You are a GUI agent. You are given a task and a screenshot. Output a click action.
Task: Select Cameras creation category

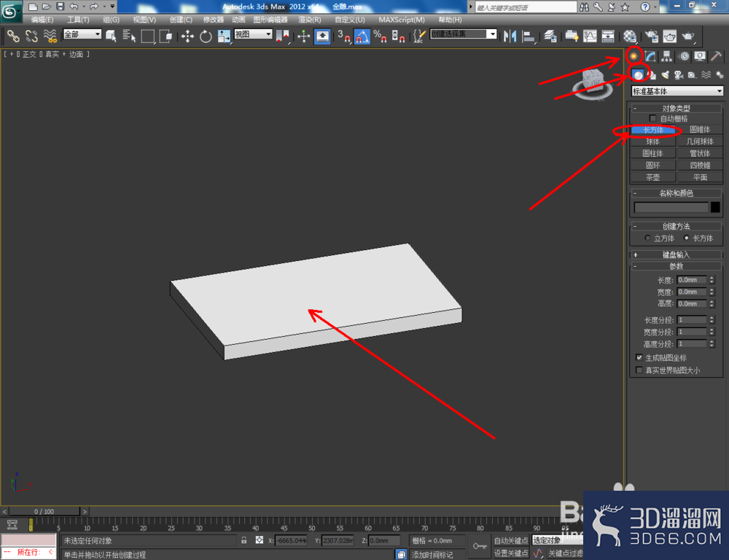(679, 75)
